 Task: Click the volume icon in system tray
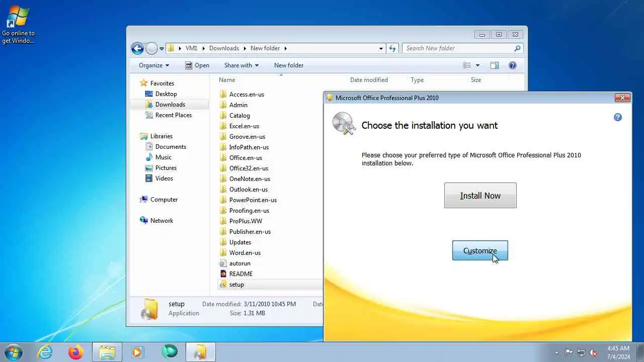point(593,352)
